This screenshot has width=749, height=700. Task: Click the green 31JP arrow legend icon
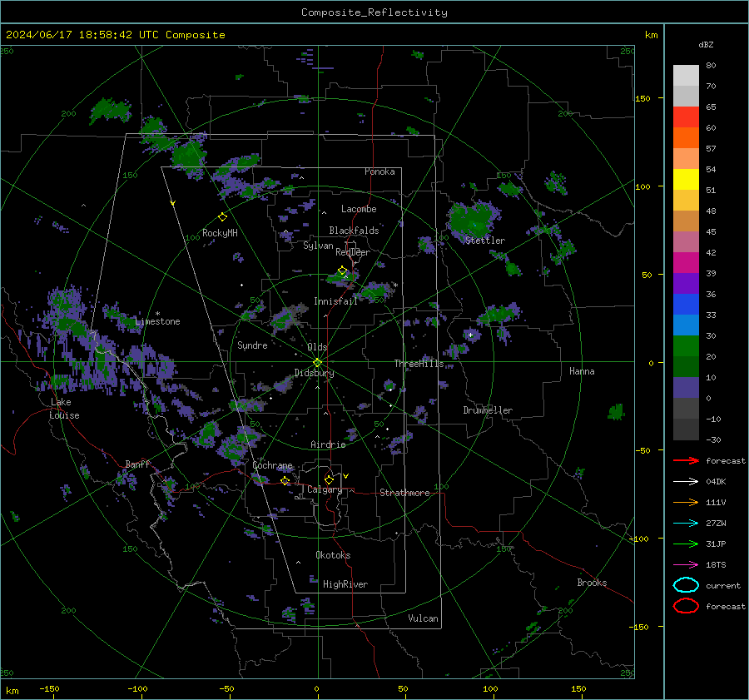[x=686, y=544]
